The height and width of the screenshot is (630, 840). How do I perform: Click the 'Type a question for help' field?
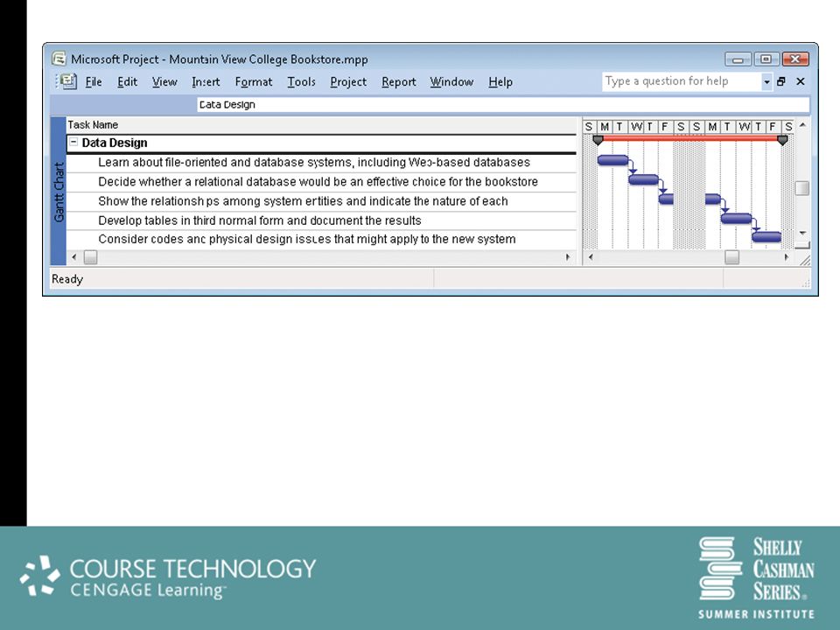point(681,81)
